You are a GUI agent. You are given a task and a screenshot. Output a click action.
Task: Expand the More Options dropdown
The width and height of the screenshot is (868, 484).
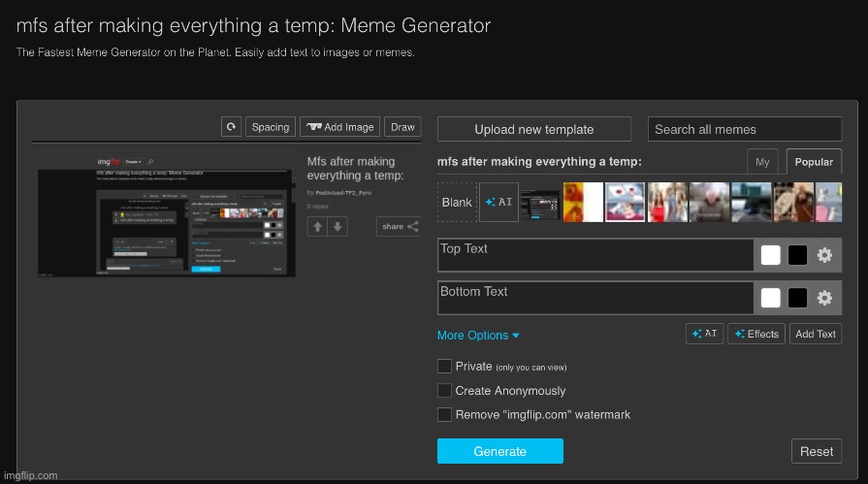click(x=478, y=335)
